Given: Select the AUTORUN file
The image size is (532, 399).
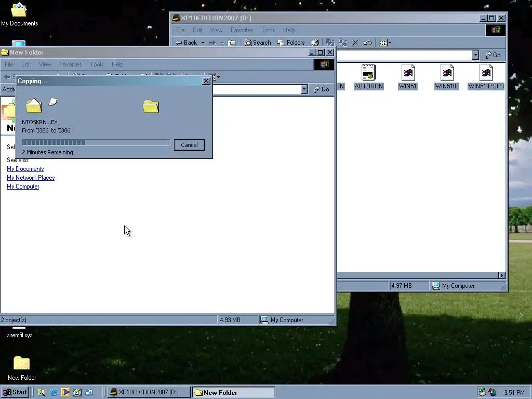Looking at the screenshot, I should coord(368,77).
